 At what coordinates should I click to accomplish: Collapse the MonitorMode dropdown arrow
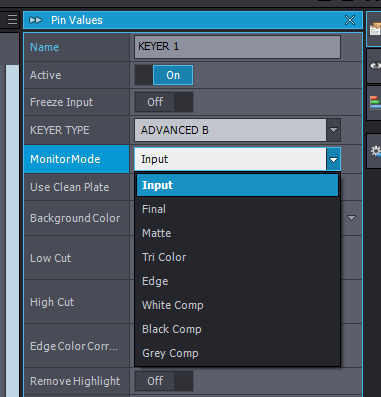click(x=333, y=159)
